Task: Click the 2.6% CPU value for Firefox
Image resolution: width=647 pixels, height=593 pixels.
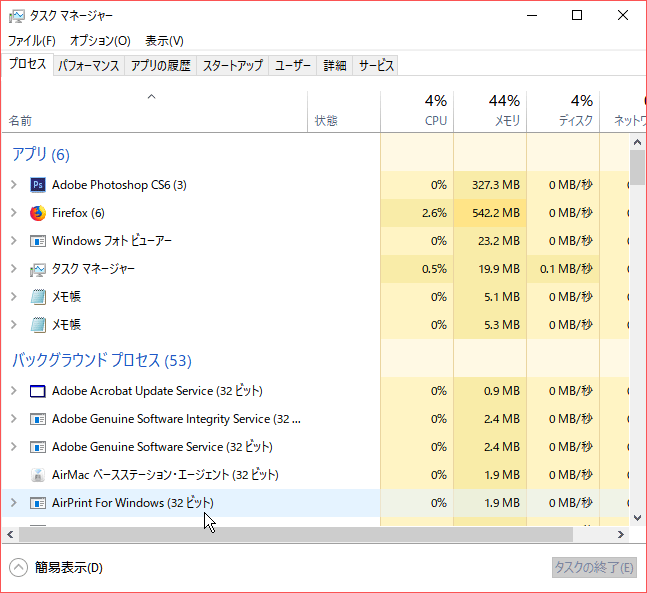Action: click(x=434, y=213)
